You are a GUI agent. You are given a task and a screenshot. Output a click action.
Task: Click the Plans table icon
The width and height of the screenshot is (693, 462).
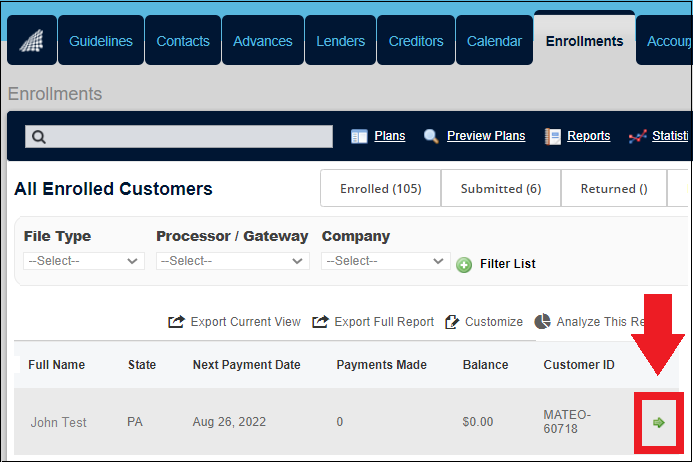359,136
